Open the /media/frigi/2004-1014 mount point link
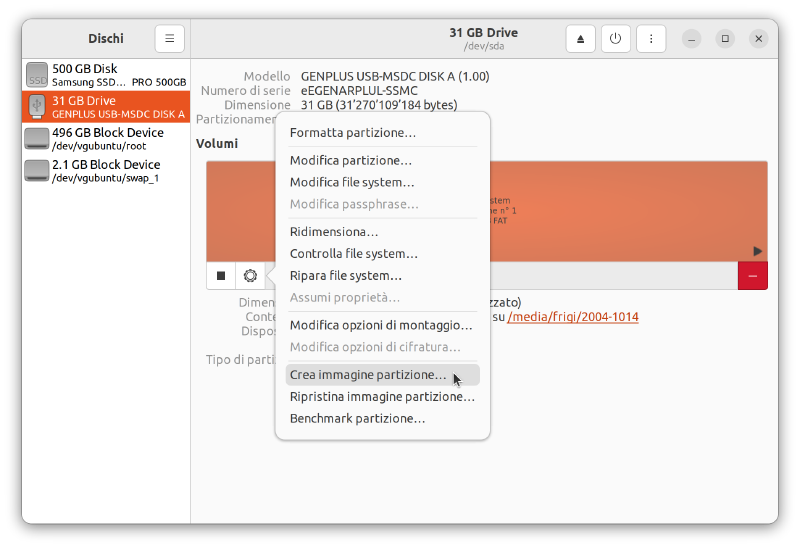The height and width of the screenshot is (548, 800). click(572, 317)
